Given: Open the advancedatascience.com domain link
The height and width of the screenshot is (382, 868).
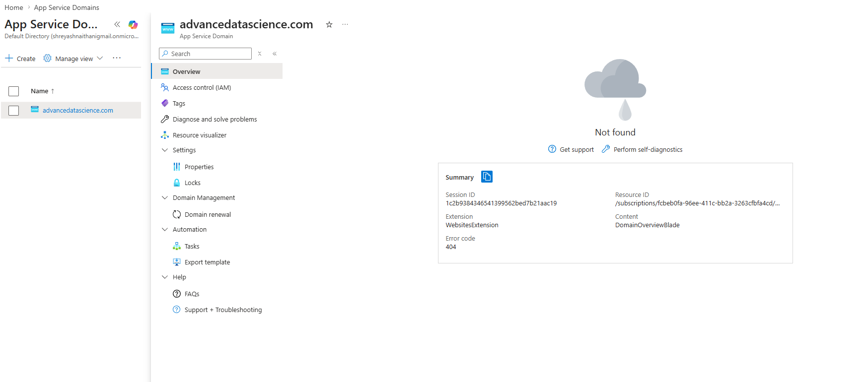Looking at the screenshot, I should pos(78,110).
